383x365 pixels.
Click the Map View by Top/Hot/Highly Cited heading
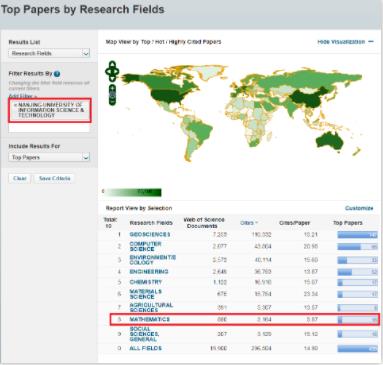163,42
